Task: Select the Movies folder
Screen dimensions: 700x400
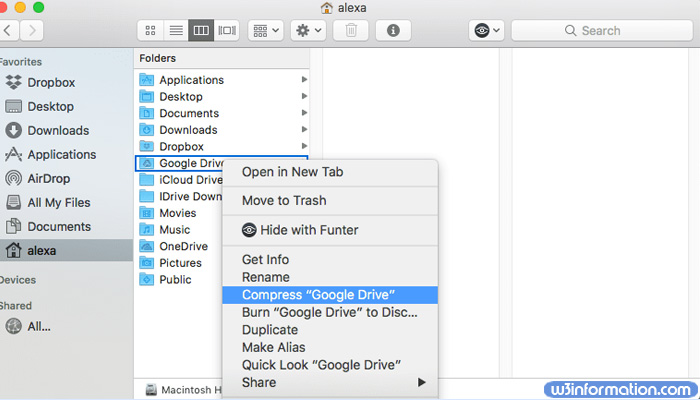Action: [179, 213]
